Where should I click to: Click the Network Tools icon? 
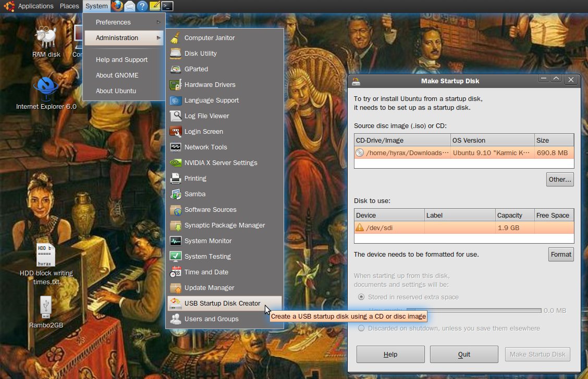[x=175, y=147]
